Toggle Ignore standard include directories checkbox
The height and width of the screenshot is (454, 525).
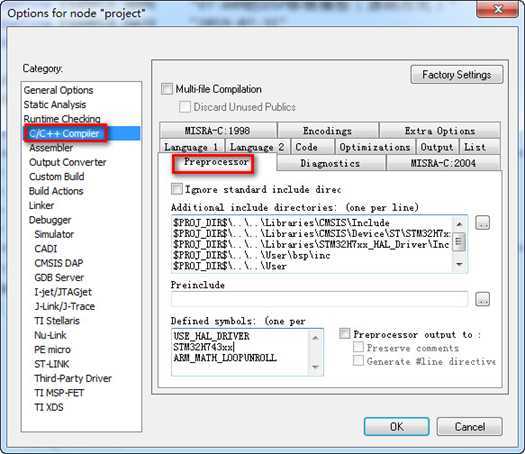(x=177, y=189)
